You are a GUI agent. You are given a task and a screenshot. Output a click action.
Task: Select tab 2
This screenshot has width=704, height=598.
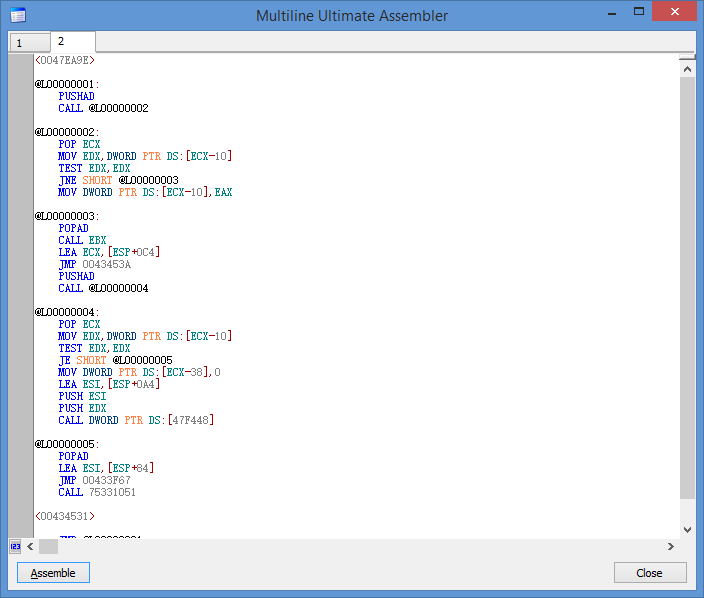pyautogui.click(x=73, y=42)
